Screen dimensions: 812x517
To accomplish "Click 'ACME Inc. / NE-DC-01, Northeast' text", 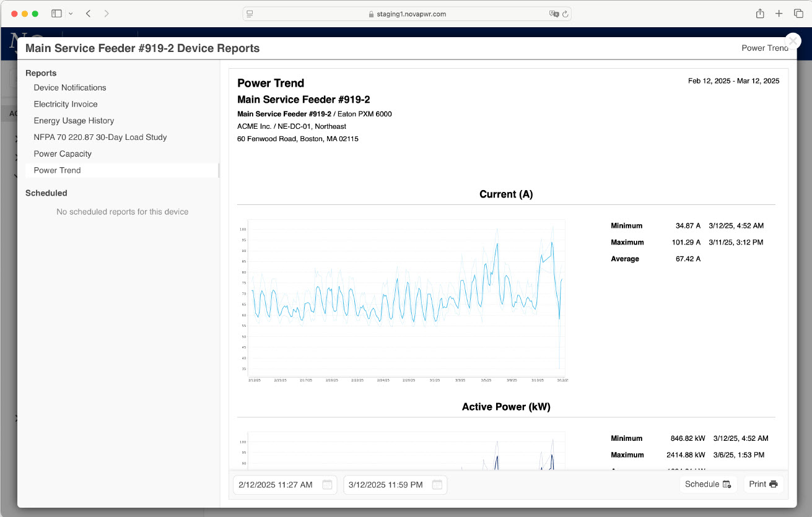I will click(x=292, y=126).
